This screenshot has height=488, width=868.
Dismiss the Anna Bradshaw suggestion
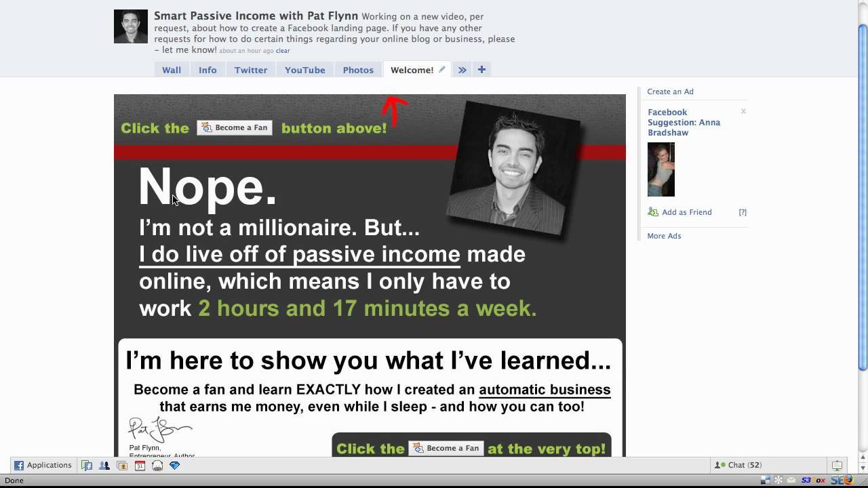(x=743, y=111)
